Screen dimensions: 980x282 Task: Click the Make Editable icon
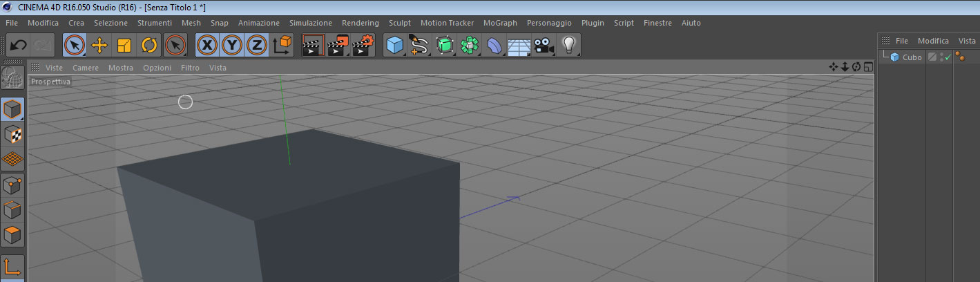click(x=13, y=77)
